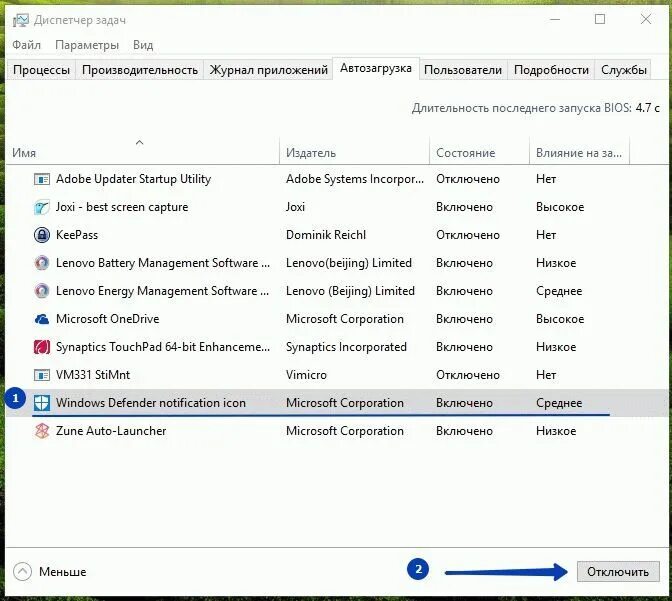Sort by the Влияние на за... column header

pos(579,153)
